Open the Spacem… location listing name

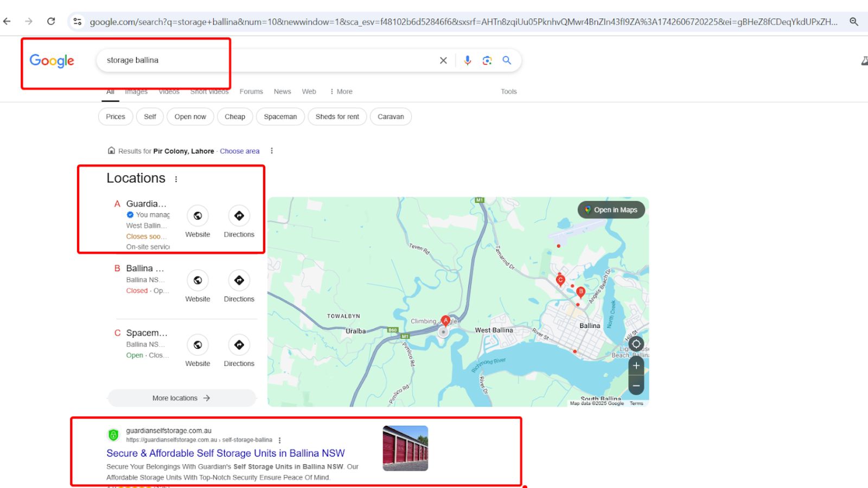pos(147,333)
